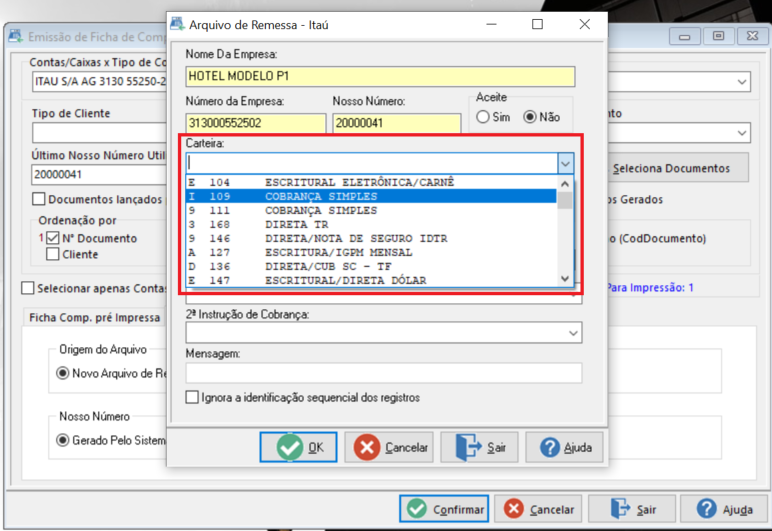The image size is (772, 531).
Task: Maximize the Arquivo de Remessa window
Action: (538, 24)
